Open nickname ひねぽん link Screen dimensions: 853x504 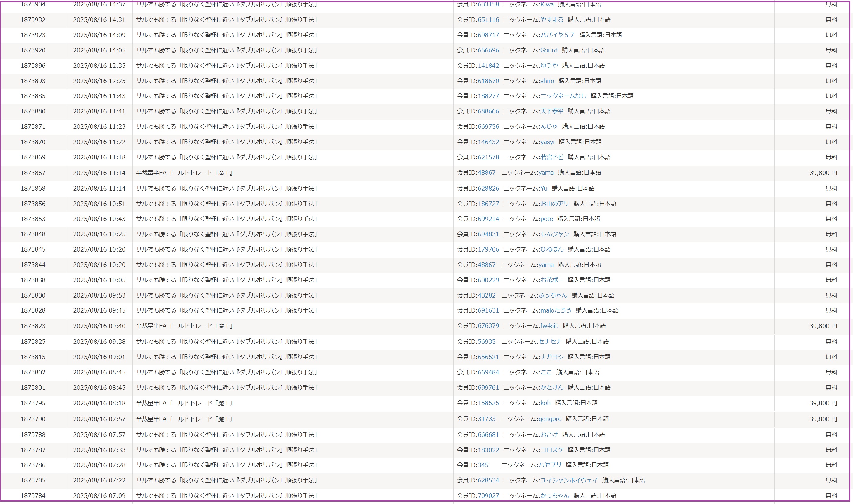click(x=552, y=249)
